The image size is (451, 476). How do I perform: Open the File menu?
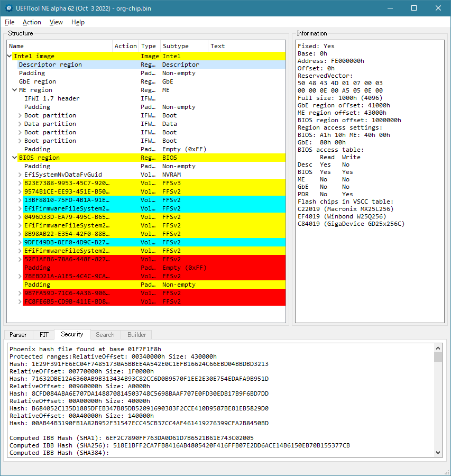tap(10, 22)
